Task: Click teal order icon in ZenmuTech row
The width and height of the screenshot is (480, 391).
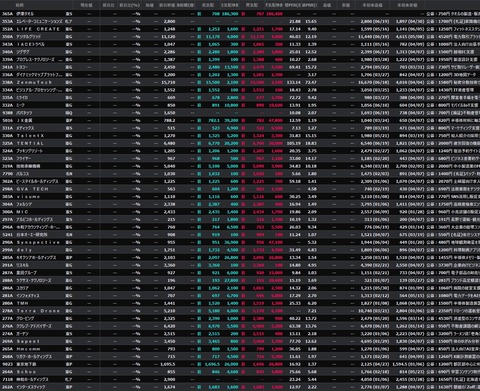Action: (199, 82)
